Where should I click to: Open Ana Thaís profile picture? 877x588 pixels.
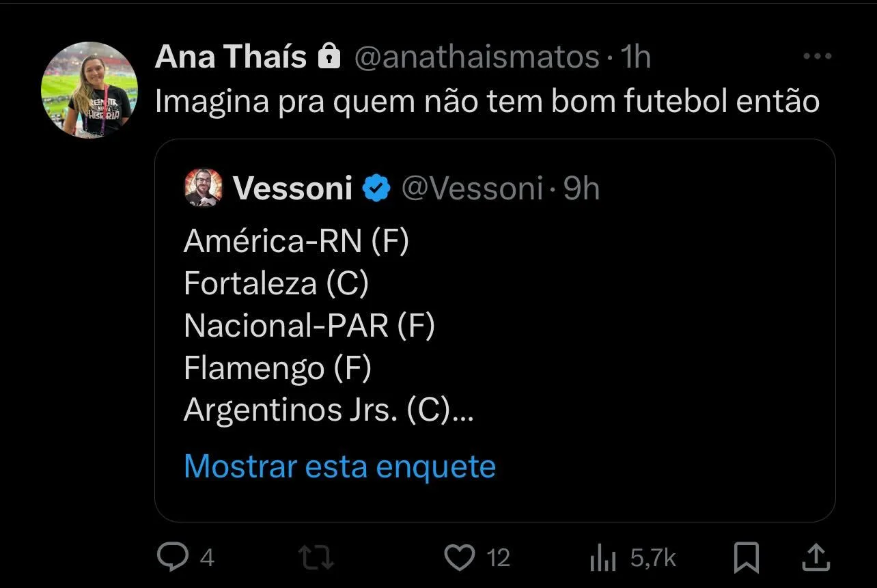(x=89, y=91)
